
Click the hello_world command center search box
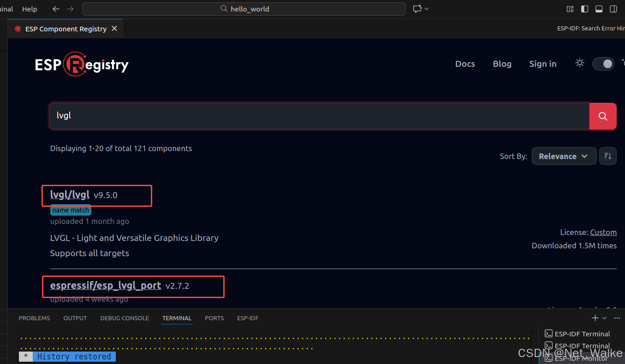click(x=244, y=9)
